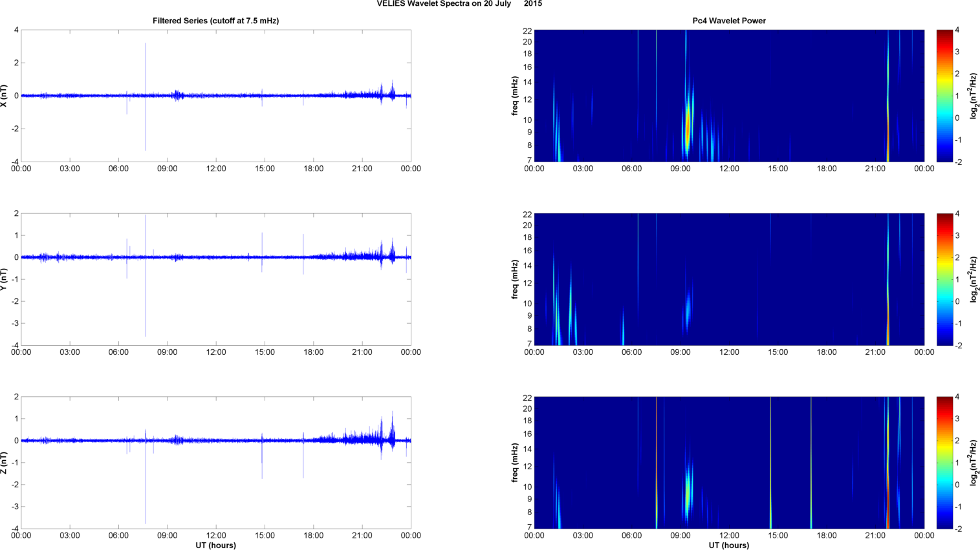Click the middle wavelet panel colorbar
This screenshot has height=550, width=980.
tap(944, 279)
